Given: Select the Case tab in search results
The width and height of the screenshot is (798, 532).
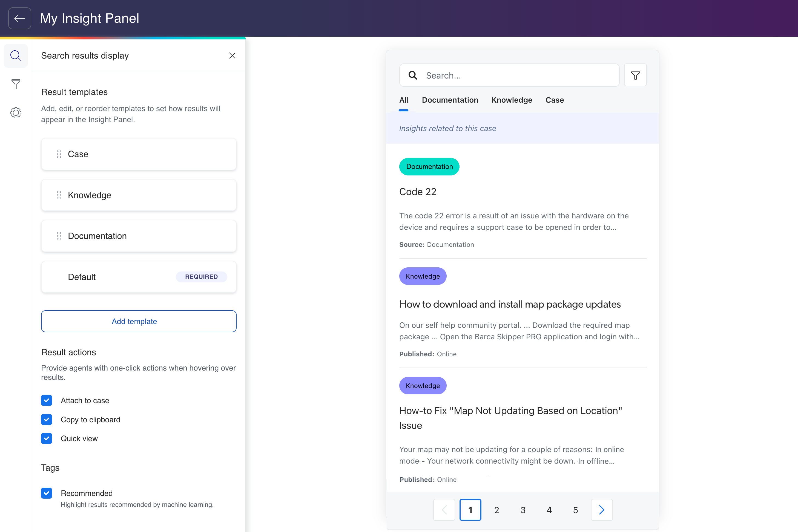Looking at the screenshot, I should pyautogui.click(x=554, y=100).
